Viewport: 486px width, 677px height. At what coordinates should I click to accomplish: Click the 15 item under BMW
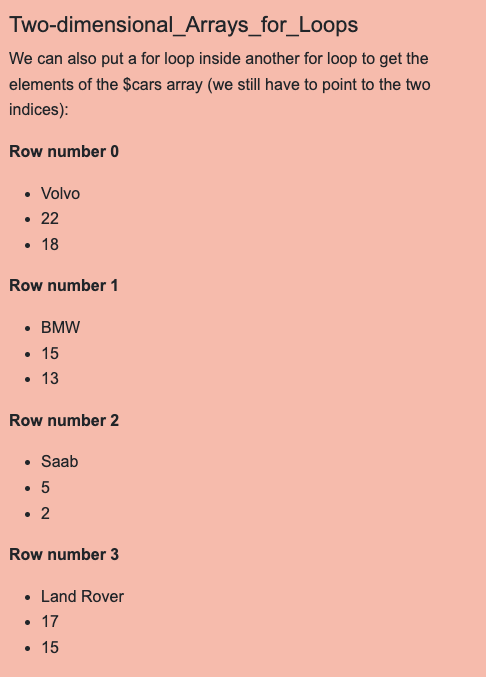pos(50,354)
